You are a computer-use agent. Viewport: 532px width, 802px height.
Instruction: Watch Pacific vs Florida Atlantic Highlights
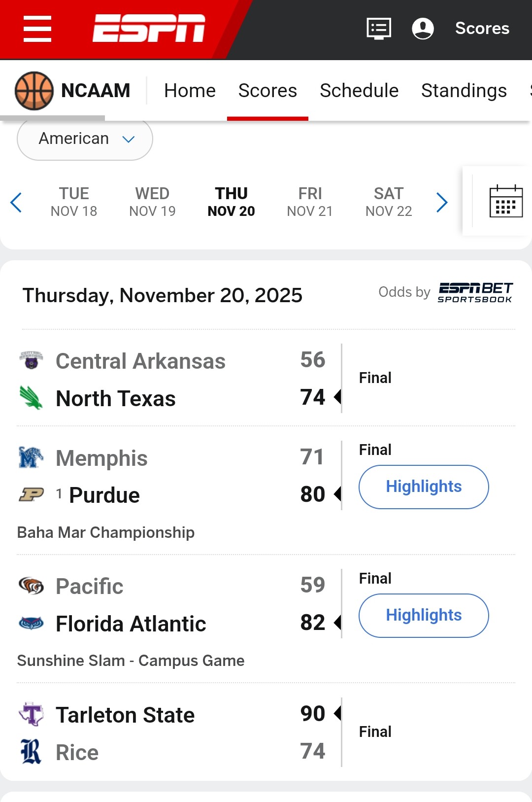pos(424,615)
